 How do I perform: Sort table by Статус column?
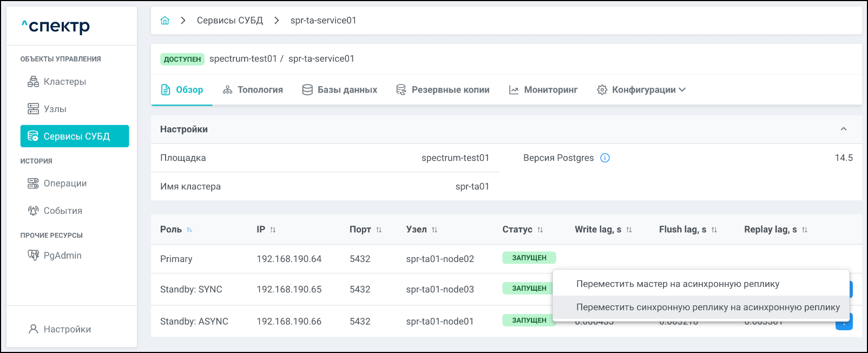pos(540,230)
